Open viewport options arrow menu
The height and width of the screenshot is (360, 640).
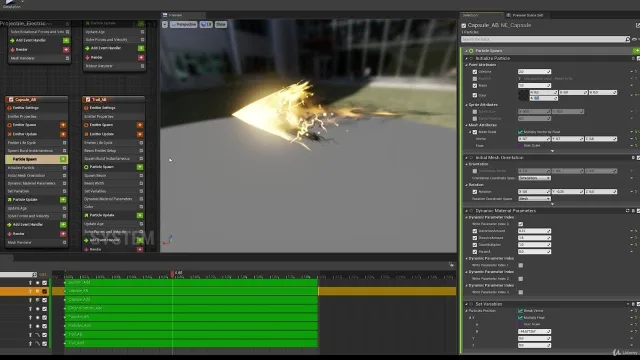point(164,24)
